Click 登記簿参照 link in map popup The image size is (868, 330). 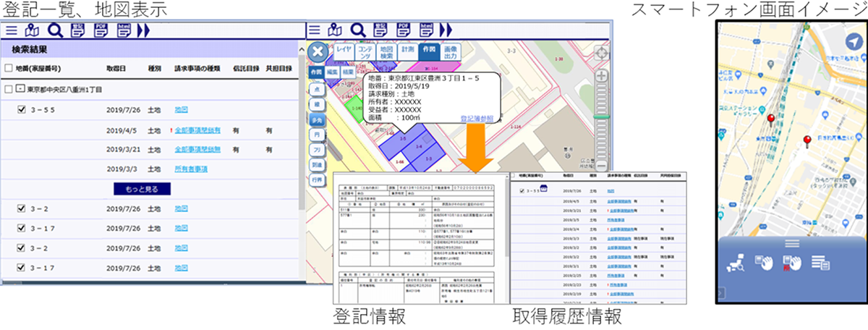point(477,118)
